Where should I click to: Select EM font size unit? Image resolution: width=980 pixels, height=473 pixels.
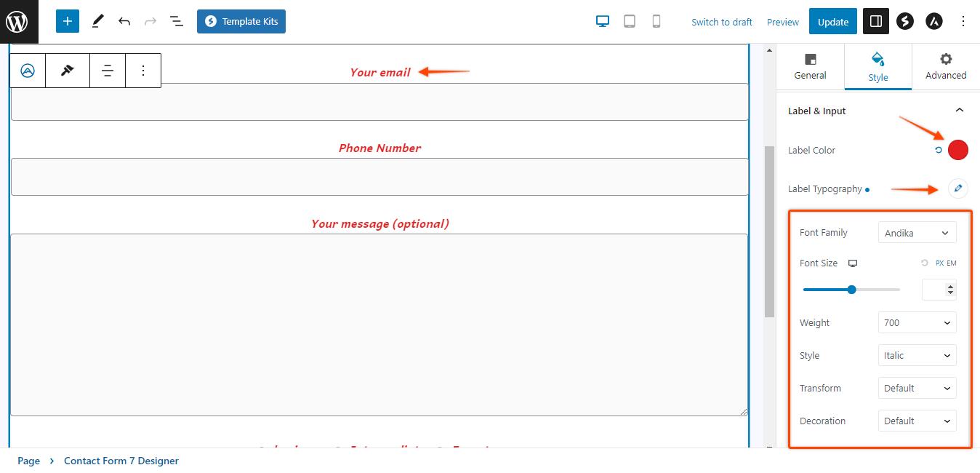(x=952, y=263)
